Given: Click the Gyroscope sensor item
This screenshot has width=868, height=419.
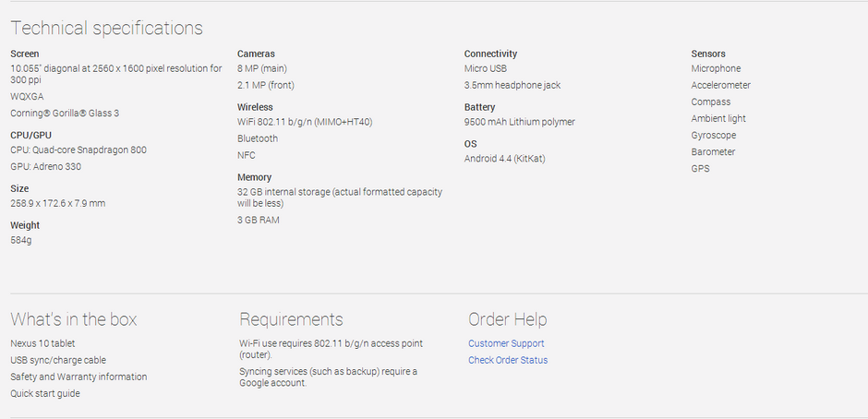Looking at the screenshot, I should 714,135.
